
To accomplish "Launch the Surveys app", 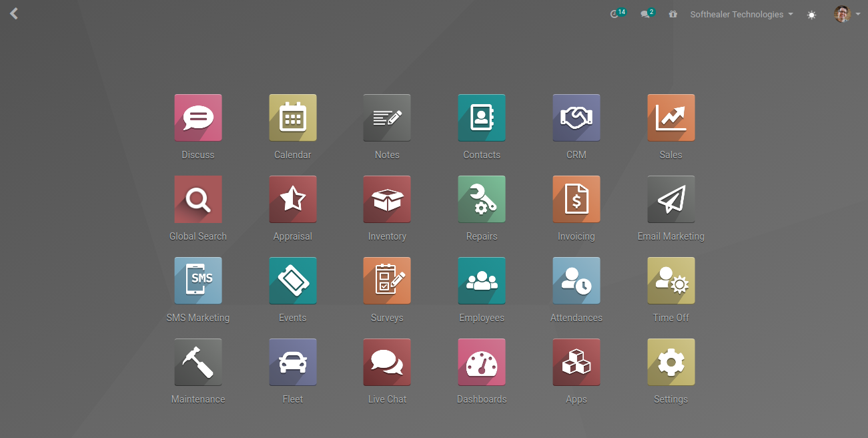I will (x=387, y=280).
